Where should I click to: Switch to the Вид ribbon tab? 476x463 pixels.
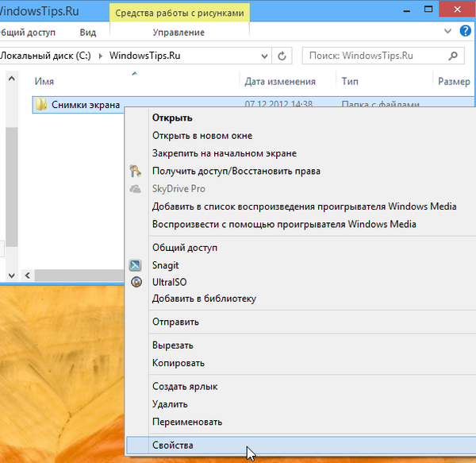tap(88, 33)
